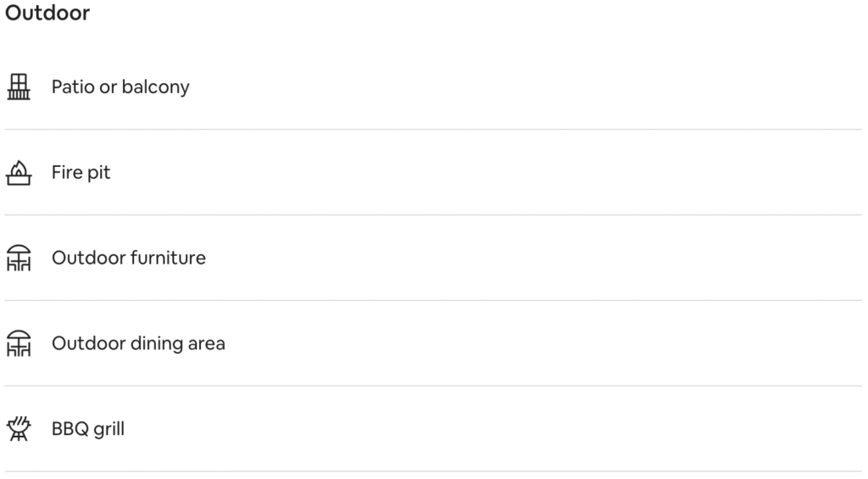Click the icon beside Outdoor dining area
Viewport: 868px width, 479px height.
pos(19,344)
